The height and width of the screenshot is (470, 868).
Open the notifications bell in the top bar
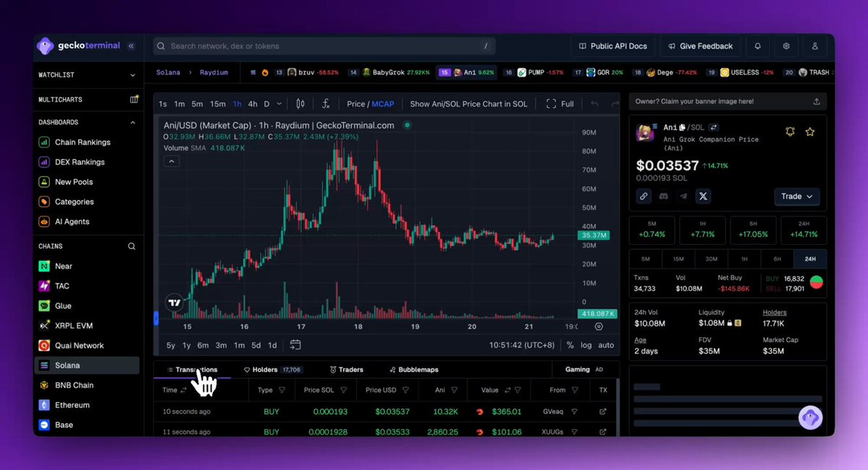[757, 46]
